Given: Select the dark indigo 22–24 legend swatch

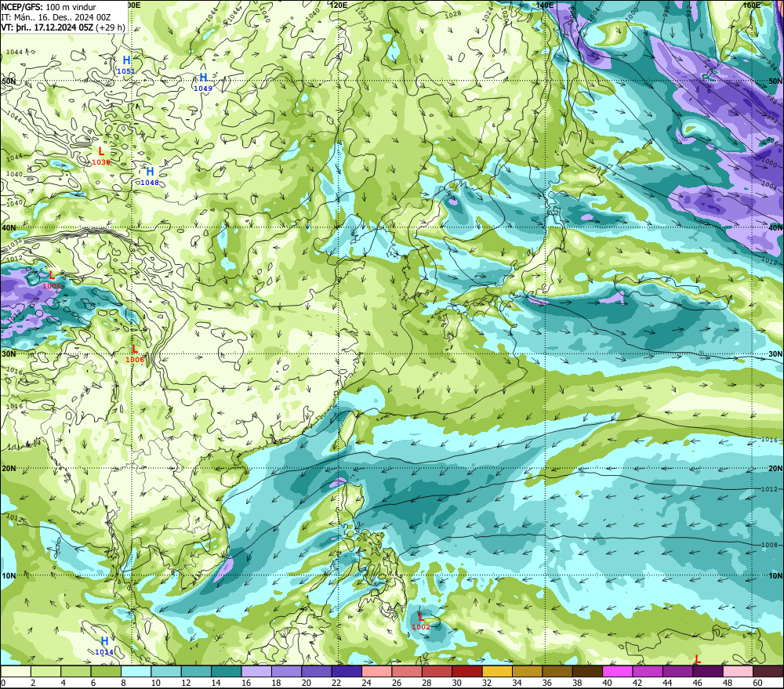Looking at the screenshot, I should 347,672.
